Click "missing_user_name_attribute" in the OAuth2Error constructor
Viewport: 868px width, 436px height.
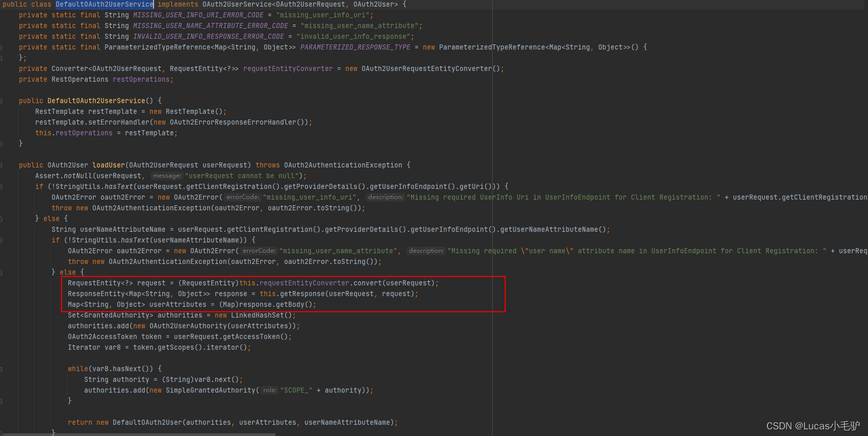(x=337, y=251)
